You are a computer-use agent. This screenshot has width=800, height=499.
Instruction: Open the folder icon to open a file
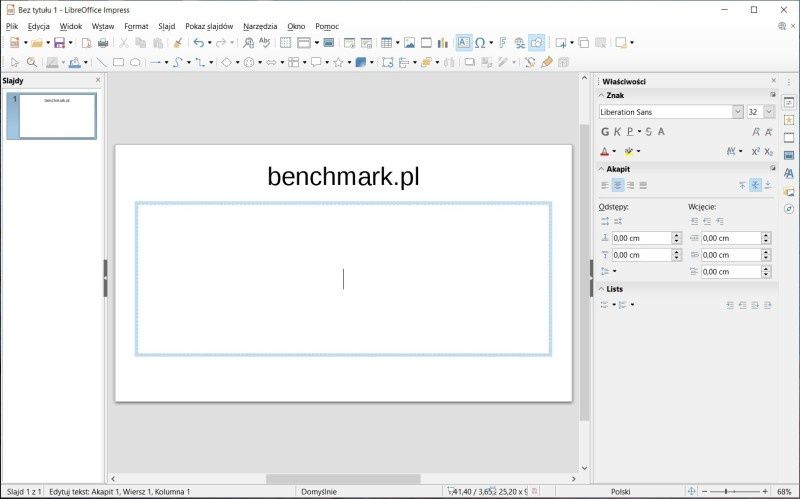point(37,43)
